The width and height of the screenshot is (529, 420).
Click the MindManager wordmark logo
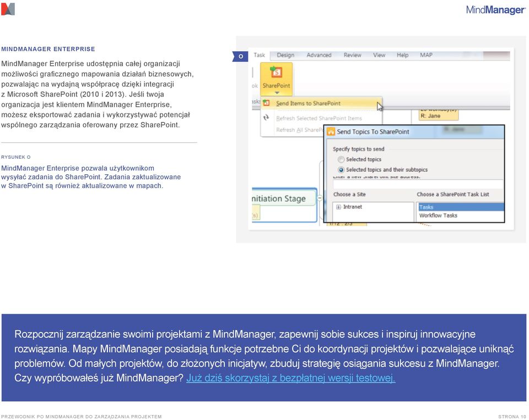(495, 10)
